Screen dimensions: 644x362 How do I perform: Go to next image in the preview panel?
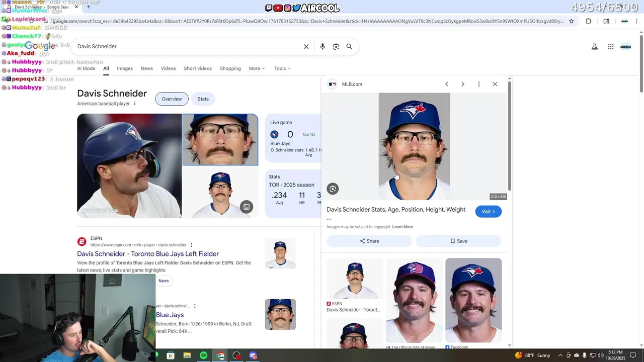463,84
